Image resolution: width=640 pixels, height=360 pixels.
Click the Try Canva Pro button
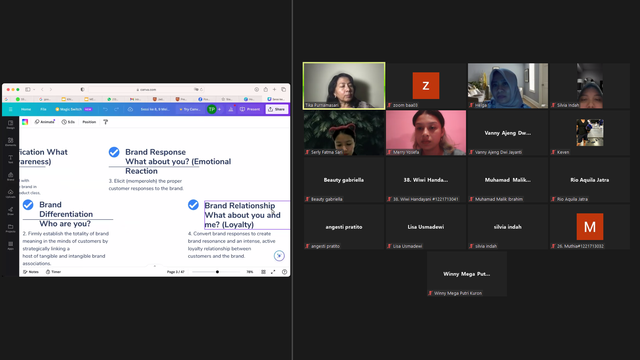pyautogui.click(x=190, y=109)
